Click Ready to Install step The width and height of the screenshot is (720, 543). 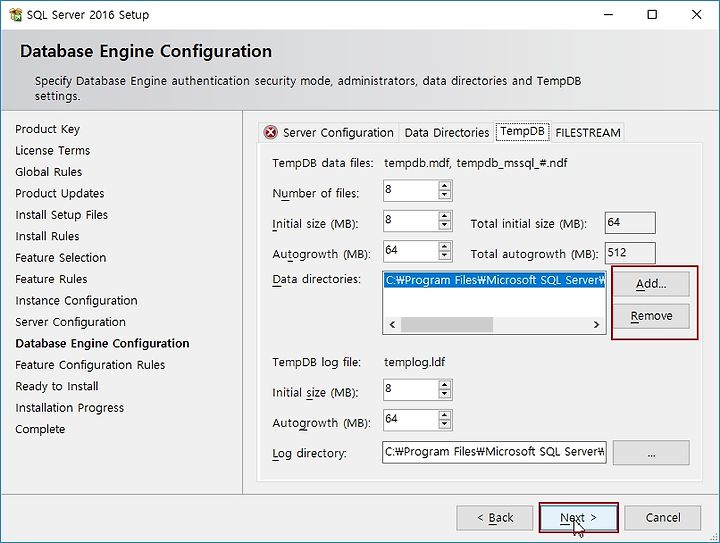click(x=56, y=386)
